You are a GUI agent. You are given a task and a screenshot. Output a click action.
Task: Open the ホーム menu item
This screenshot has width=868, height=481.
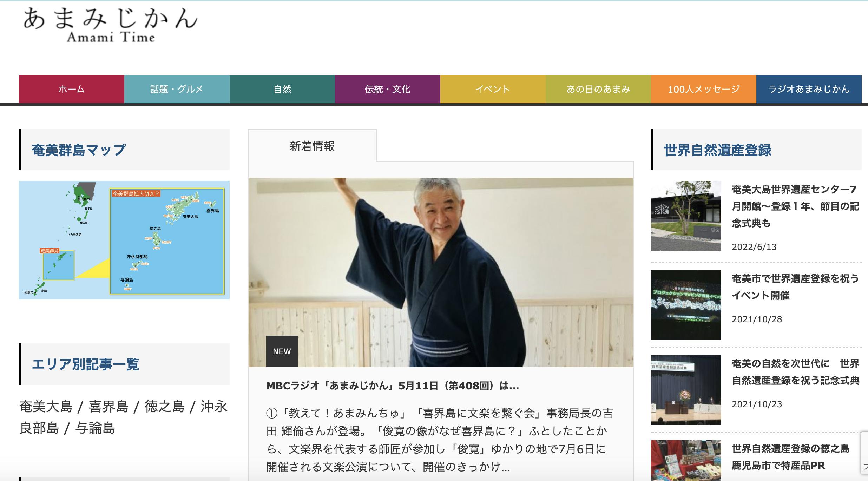tap(71, 89)
